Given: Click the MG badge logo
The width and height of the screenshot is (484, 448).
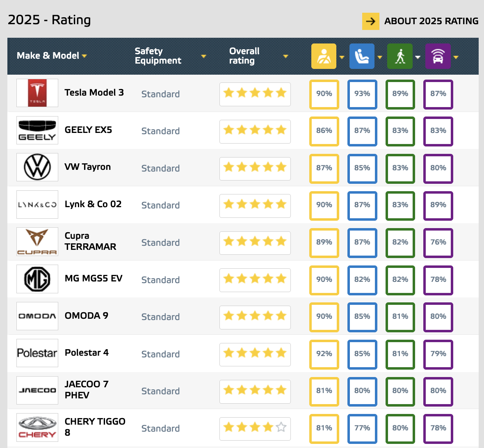Looking at the screenshot, I should click(x=37, y=279).
